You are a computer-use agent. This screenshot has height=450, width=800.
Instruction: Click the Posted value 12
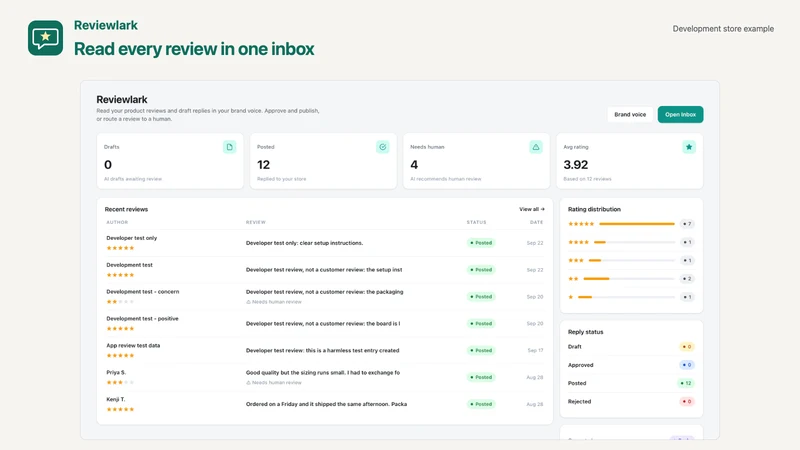[263, 165]
